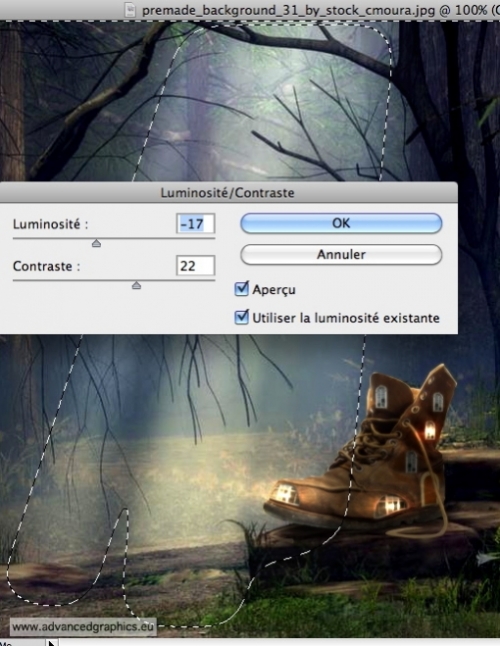
Task: Click the document file icon in title
Action: [130, 10]
